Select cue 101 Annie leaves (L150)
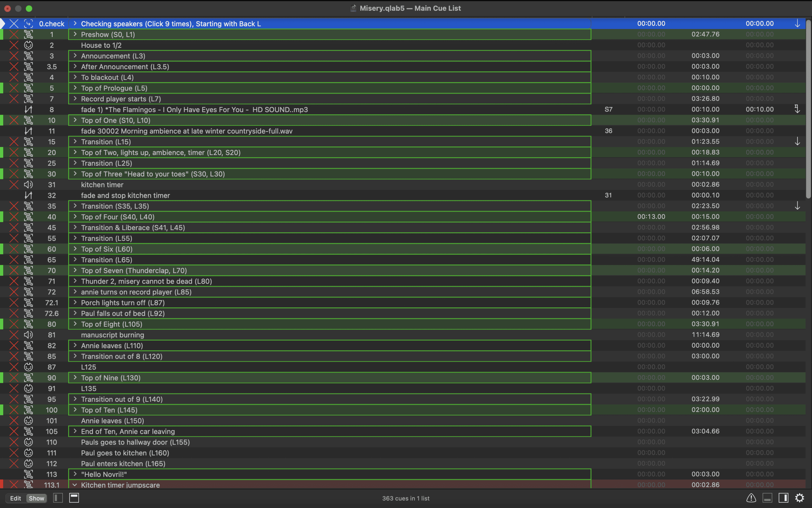The width and height of the screenshot is (812, 508). pyautogui.click(x=112, y=421)
